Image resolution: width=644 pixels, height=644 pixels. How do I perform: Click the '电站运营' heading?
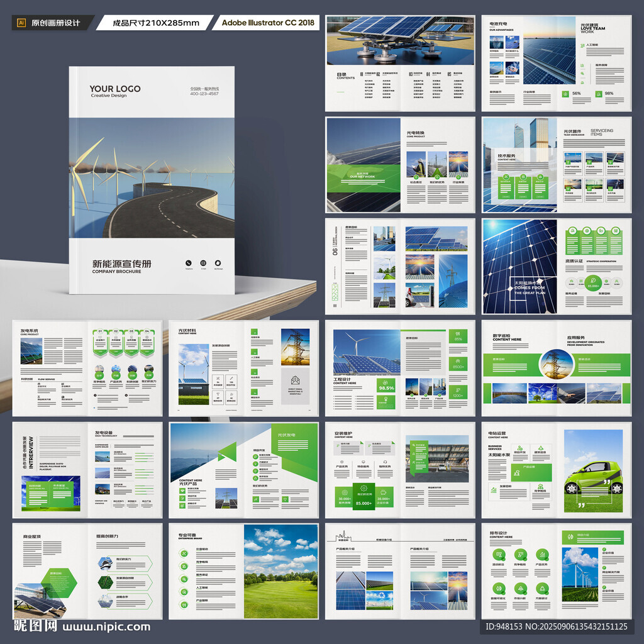[497, 433]
